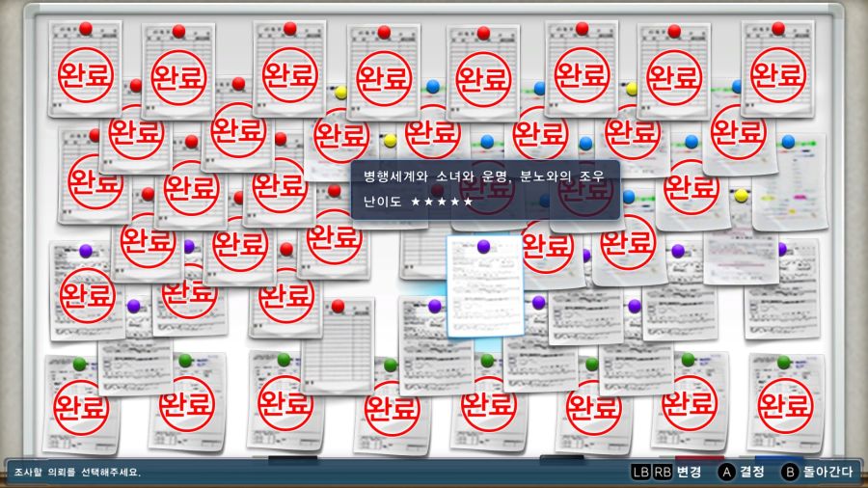This screenshot has width=868, height=488.
Task: Open rightmost green-pinned 완료 sheet in bottom row
Action: (x=785, y=404)
